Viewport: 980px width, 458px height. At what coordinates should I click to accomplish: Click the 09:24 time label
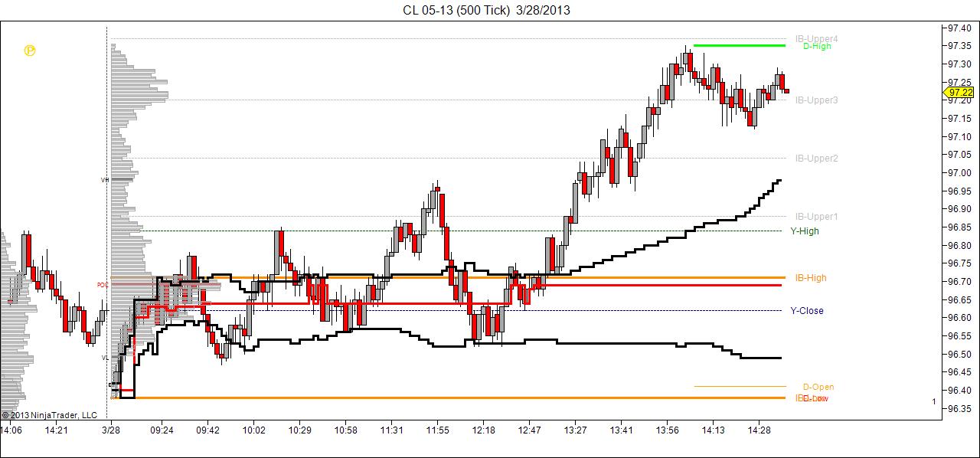click(162, 430)
